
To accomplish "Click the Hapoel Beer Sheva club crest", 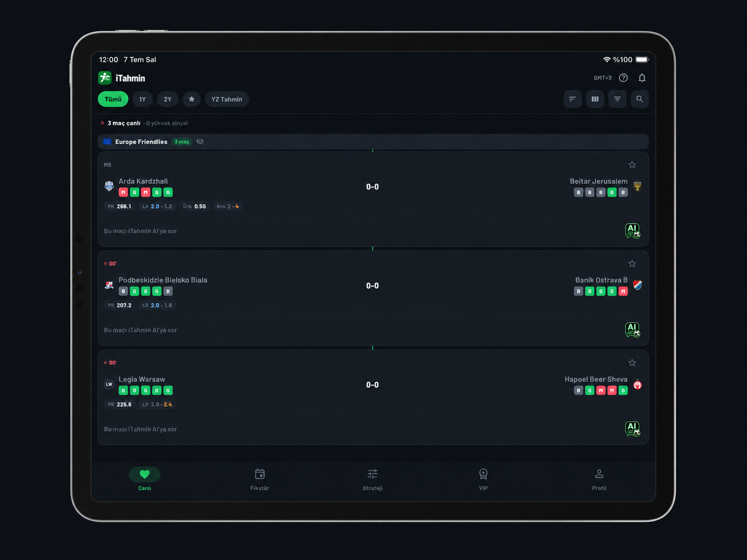I will [x=638, y=384].
